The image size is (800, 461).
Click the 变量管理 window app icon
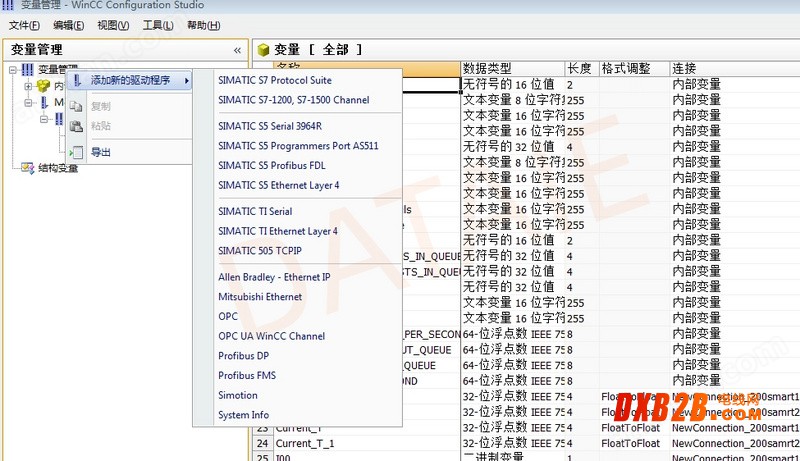tap(8, 5)
